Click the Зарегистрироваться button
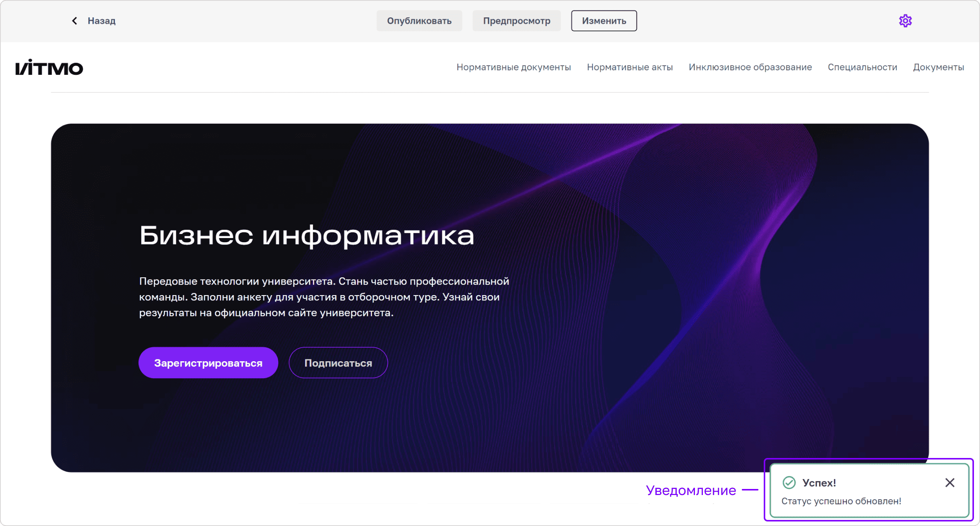The width and height of the screenshot is (980, 526). tap(208, 362)
